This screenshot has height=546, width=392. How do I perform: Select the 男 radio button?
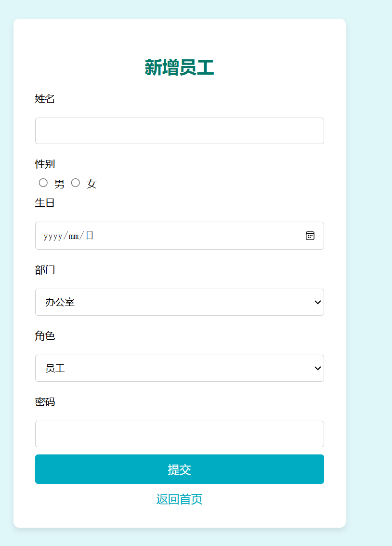(x=43, y=183)
